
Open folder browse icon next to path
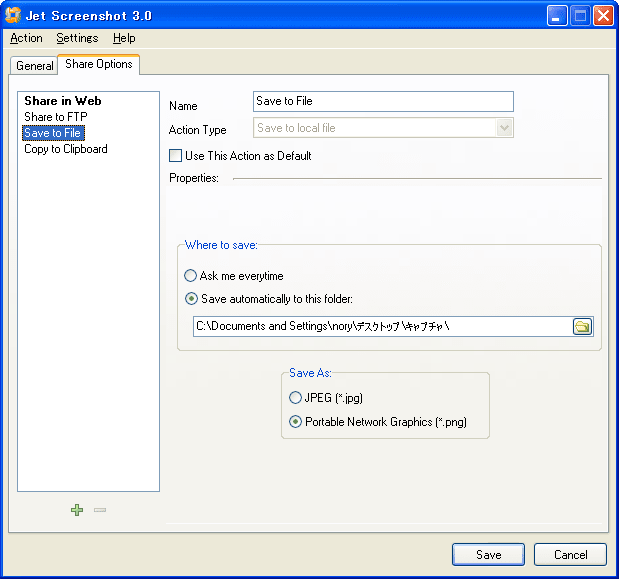pos(582,326)
